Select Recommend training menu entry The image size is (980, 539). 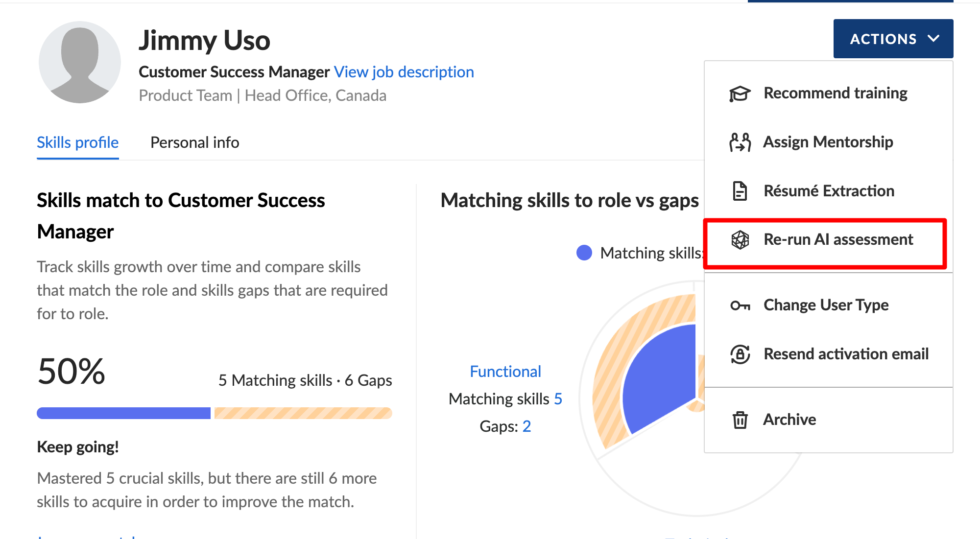click(828, 93)
